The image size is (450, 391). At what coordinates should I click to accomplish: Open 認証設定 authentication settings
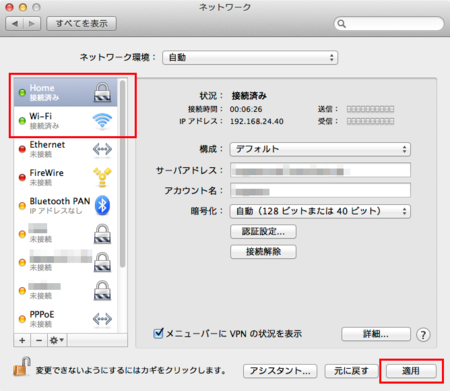click(x=263, y=231)
